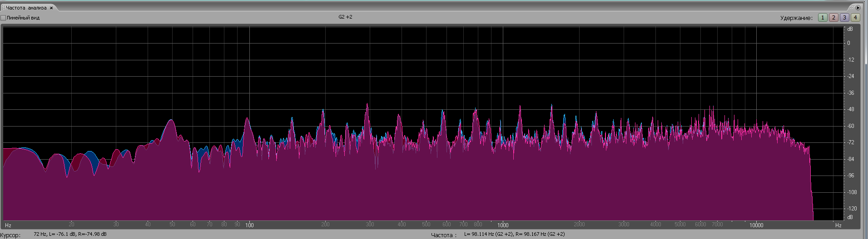Close the Частота анализа tab
This screenshot has width=868, height=239.
coord(51,8)
